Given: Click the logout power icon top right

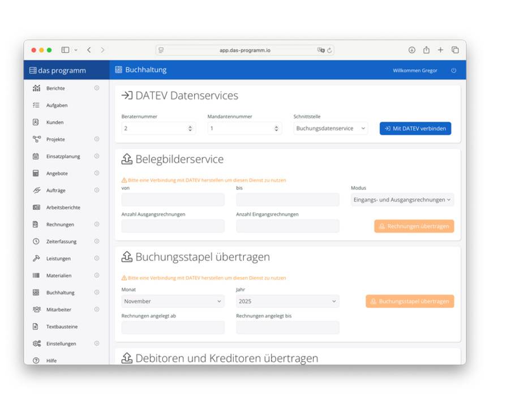Looking at the screenshot, I should point(454,70).
